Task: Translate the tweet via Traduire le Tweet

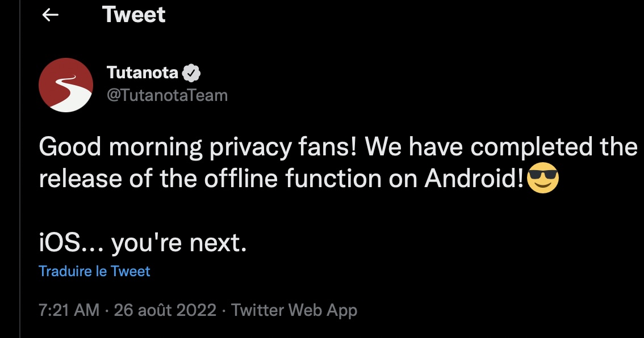Action: coord(94,271)
